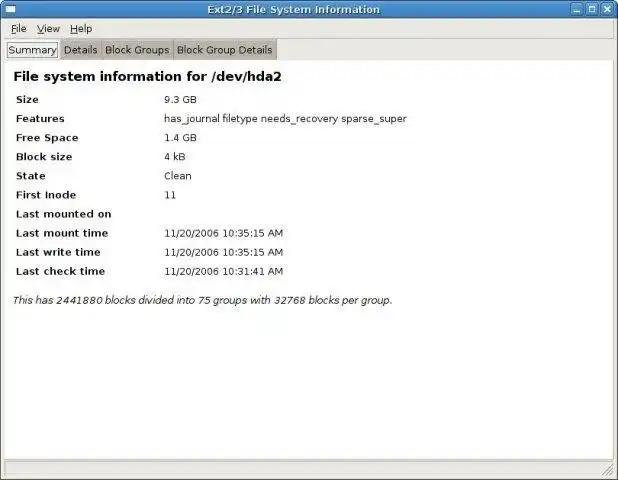
Task: Click the check time '11/20/2006 10:31:41 AM'
Action: [x=223, y=271]
